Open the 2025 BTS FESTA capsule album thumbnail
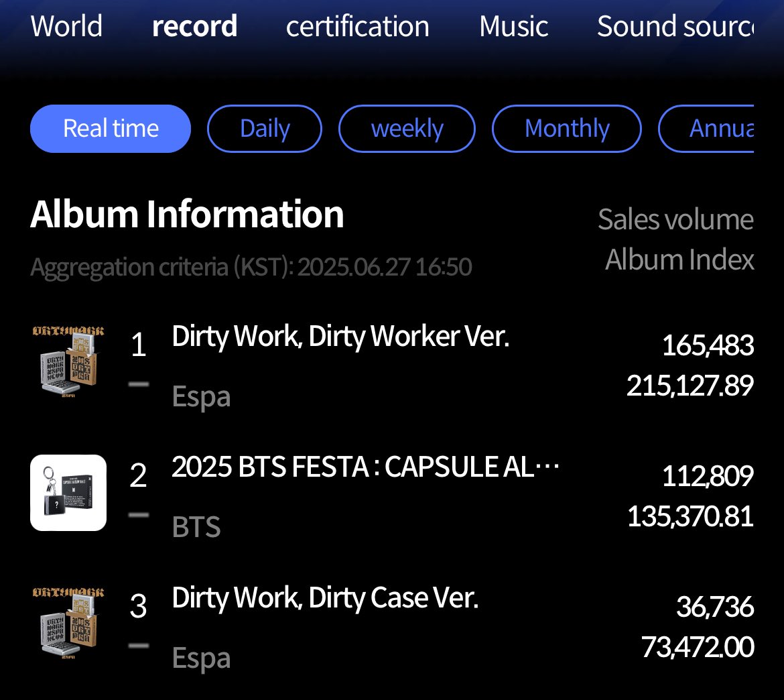The width and height of the screenshot is (784, 700). (x=68, y=493)
